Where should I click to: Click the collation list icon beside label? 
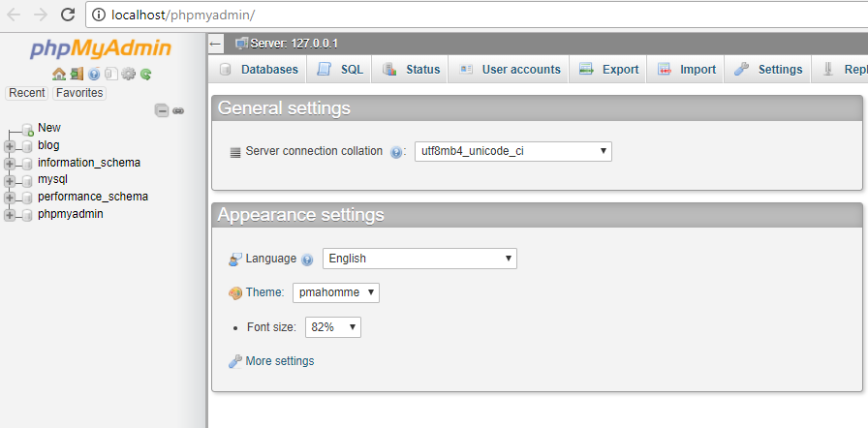(x=235, y=153)
